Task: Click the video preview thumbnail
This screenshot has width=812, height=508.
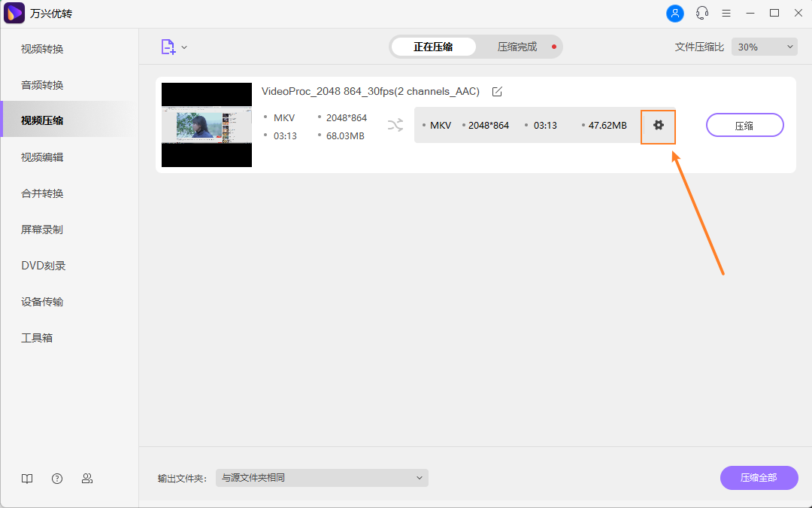Action: 206,125
